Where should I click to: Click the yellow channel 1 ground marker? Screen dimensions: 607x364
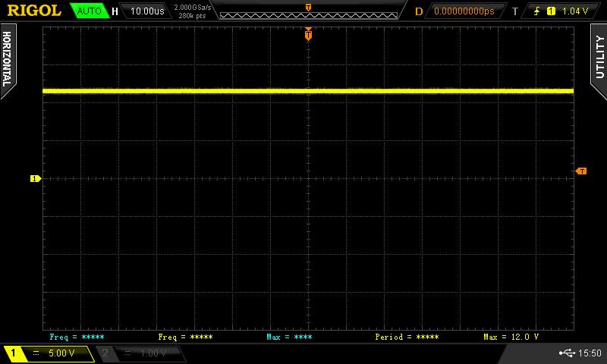(34, 179)
